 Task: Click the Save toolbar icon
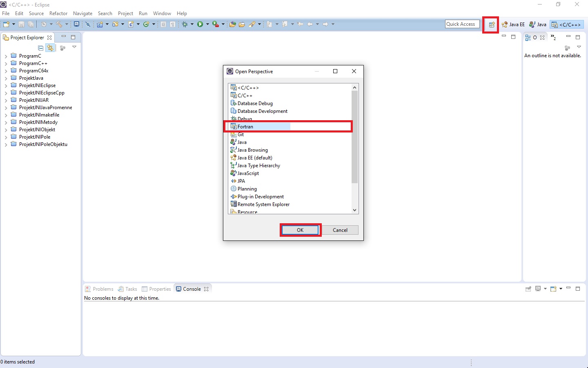click(x=21, y=24)
